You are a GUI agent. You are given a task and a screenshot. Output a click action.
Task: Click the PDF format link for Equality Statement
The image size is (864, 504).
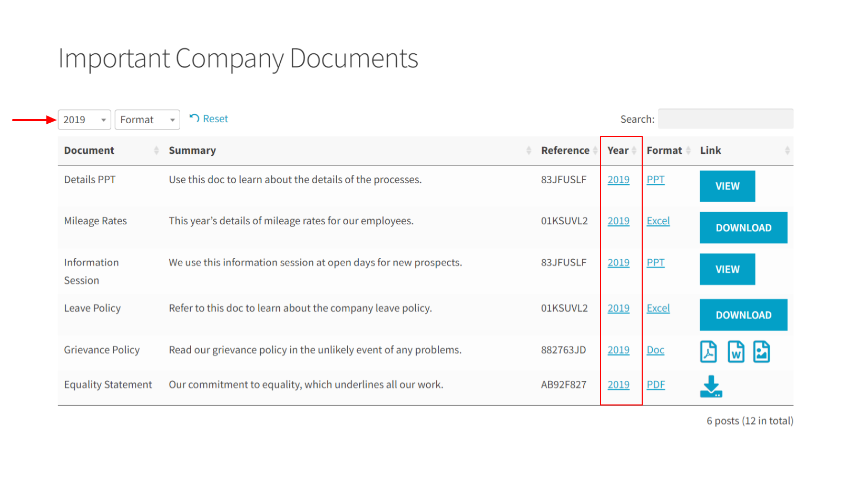656,384
